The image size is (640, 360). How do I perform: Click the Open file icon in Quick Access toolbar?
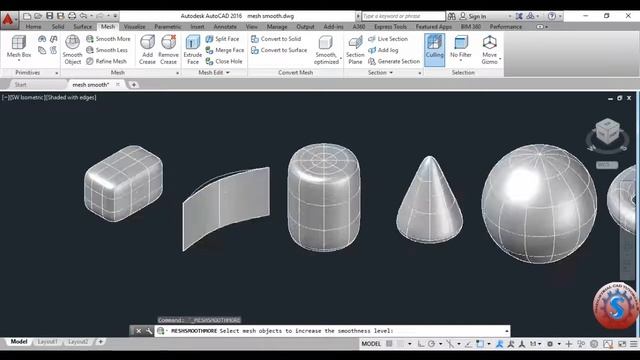38,16
